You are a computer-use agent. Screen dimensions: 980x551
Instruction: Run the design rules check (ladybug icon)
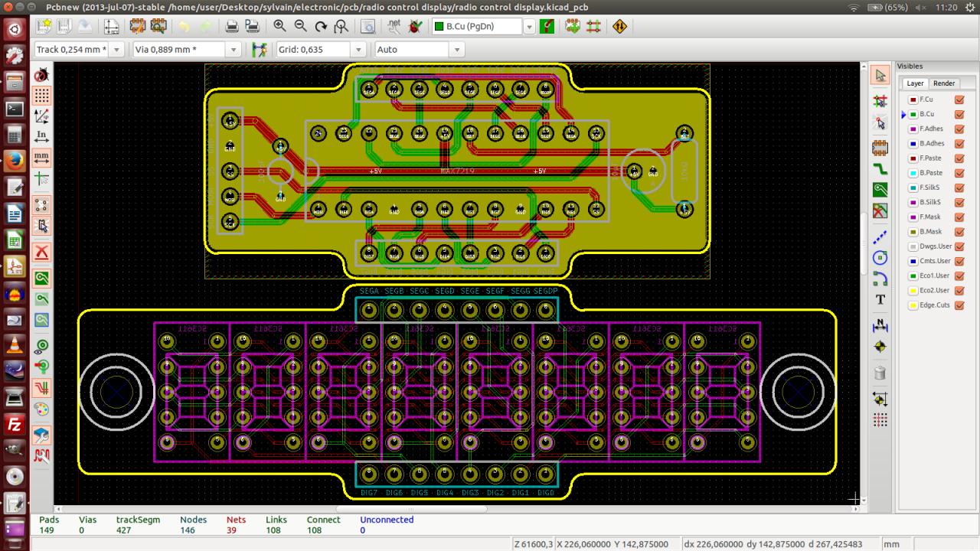coord(416,26)
